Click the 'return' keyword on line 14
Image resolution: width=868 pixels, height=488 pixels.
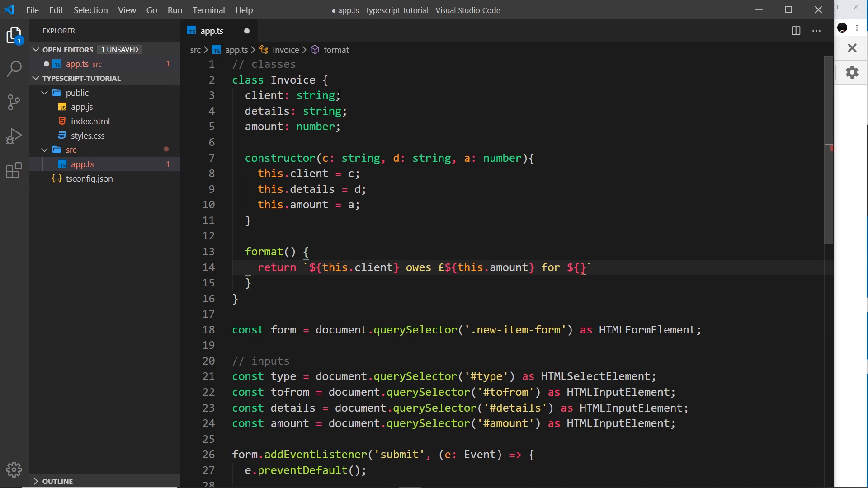click(277, 267)
